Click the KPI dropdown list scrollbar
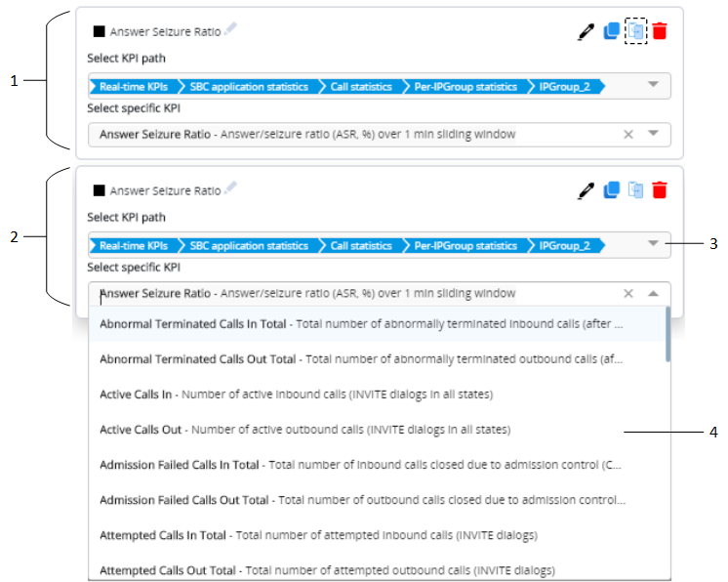Screen dimensions: 728x582 click(x=667, y=335)
